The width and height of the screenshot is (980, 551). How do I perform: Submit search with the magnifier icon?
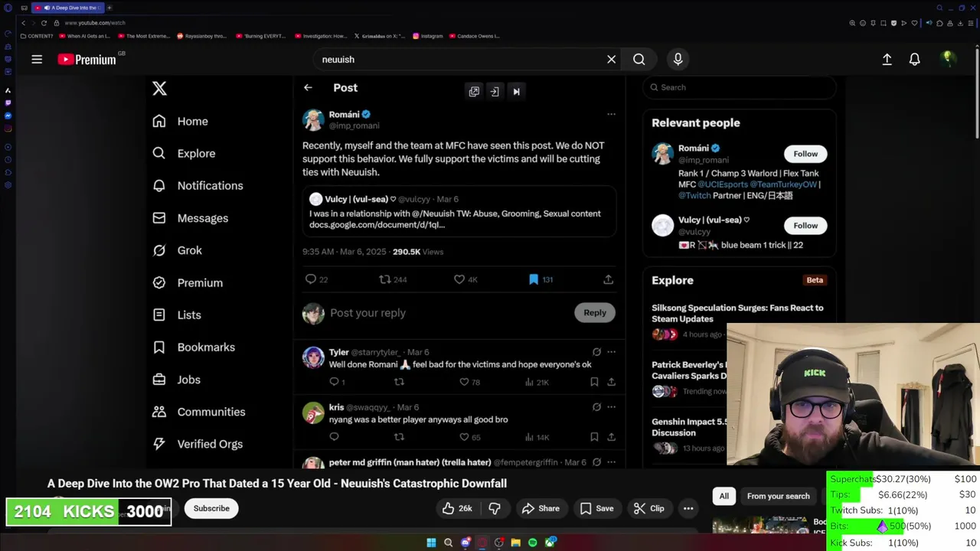click(639, 59)
